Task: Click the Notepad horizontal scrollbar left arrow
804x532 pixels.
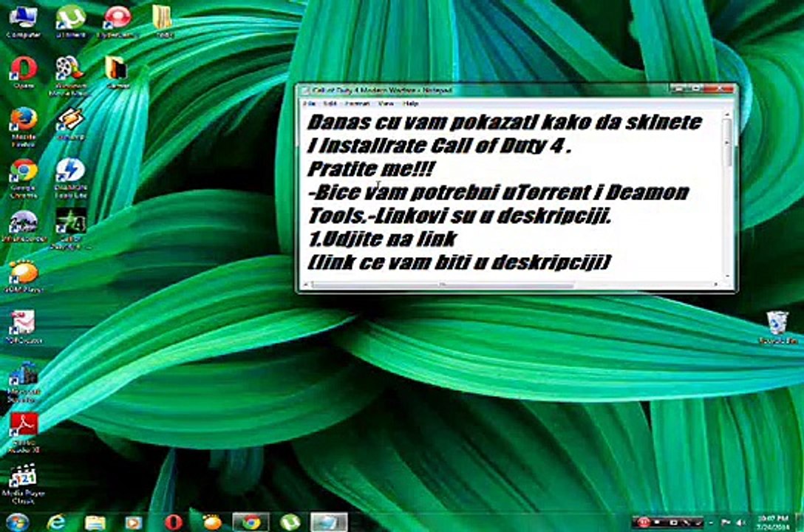Action: tap(306, 284)
